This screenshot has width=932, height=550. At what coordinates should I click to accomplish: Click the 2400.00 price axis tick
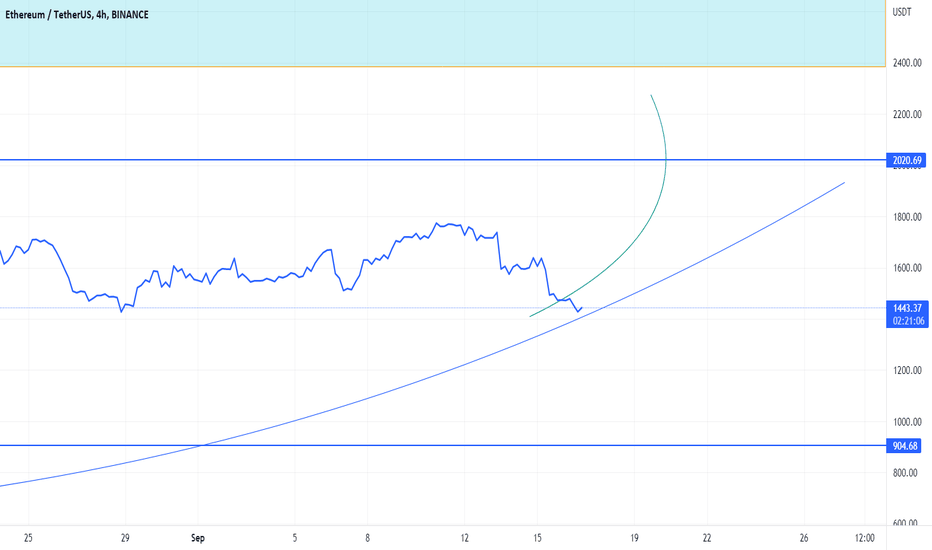(907, 62)
